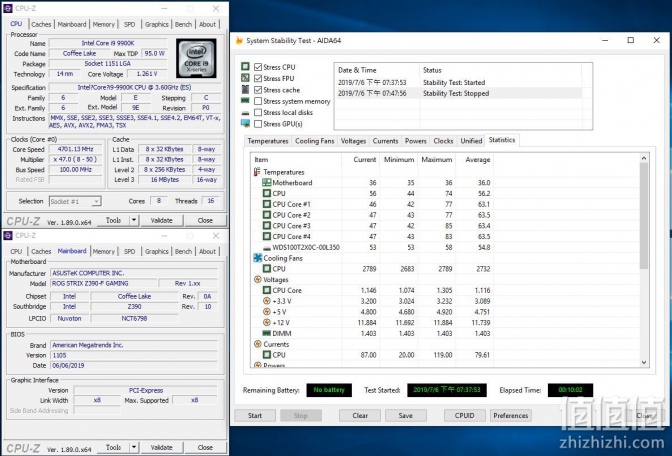Click the Clear button
Screen dimensions: 672x456
tap(360, 415)
